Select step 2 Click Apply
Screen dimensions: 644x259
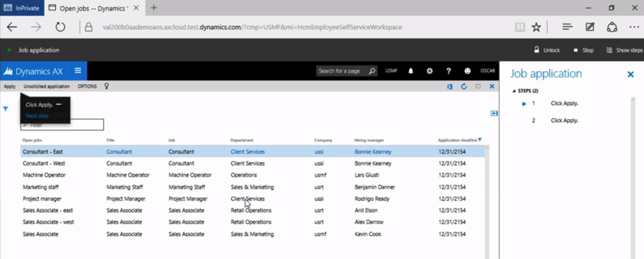564,121
